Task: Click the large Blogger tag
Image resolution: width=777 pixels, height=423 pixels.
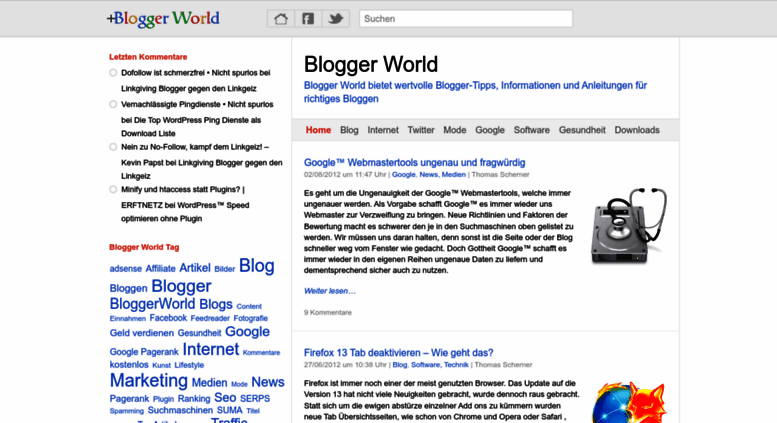Action: point(181,286)
